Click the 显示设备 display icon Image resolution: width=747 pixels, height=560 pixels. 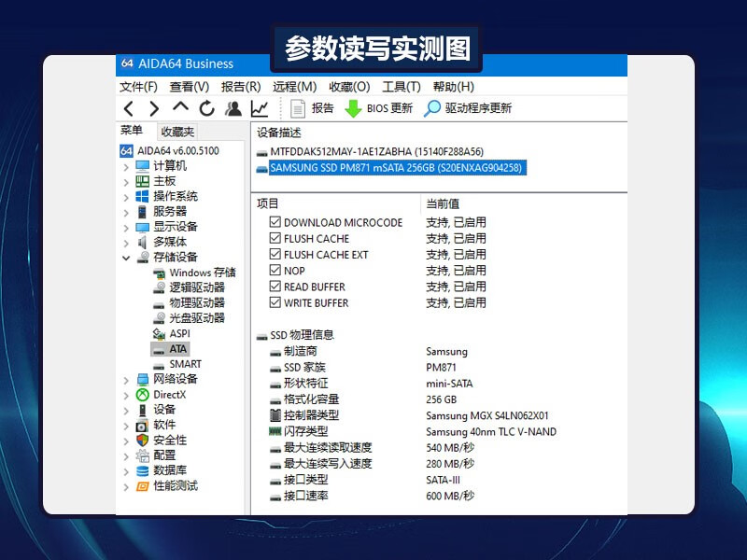143,227
